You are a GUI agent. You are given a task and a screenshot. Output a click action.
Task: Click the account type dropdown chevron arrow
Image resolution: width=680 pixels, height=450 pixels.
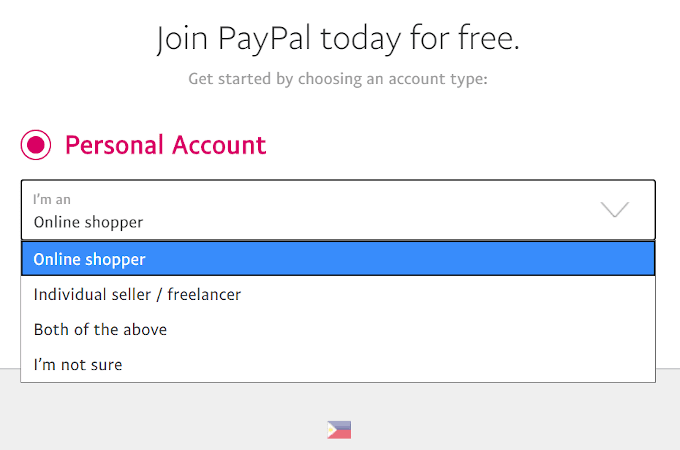pos(614,210)
